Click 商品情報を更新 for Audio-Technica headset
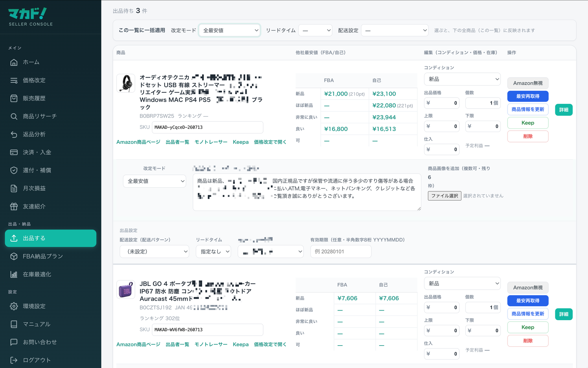This screenshot has height=368, width=588. click(528, 110)
